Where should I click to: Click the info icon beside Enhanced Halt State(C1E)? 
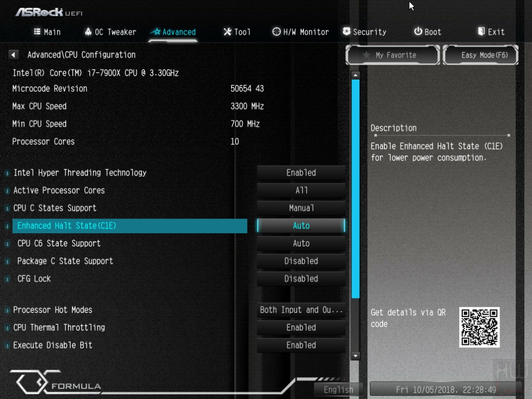(7, 226)
